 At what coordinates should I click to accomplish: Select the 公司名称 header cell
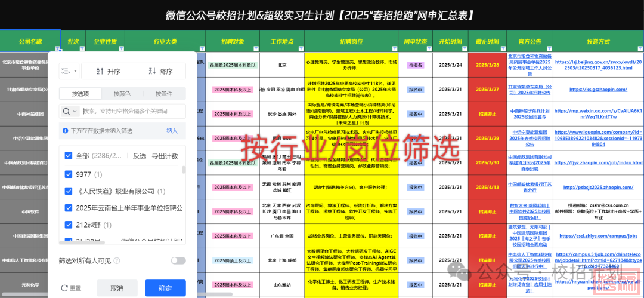click(30, 42)
